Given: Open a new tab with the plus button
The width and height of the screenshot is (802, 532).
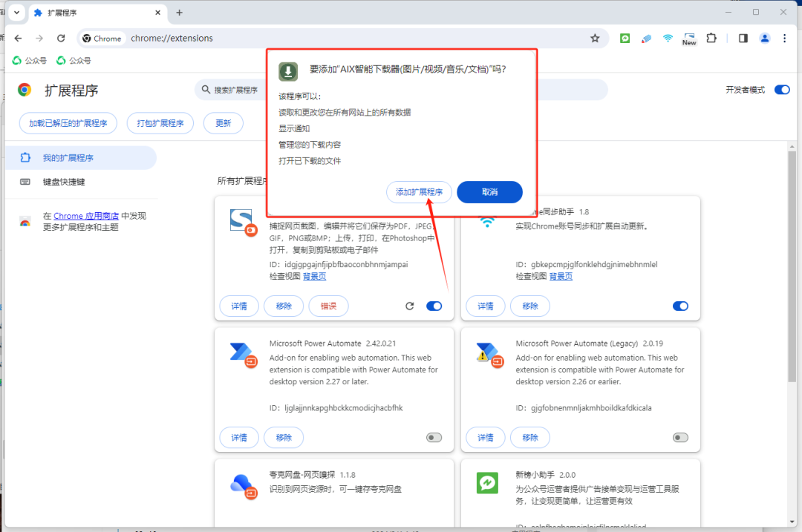Looking at the screenshot, I should (x=179, y=13).
